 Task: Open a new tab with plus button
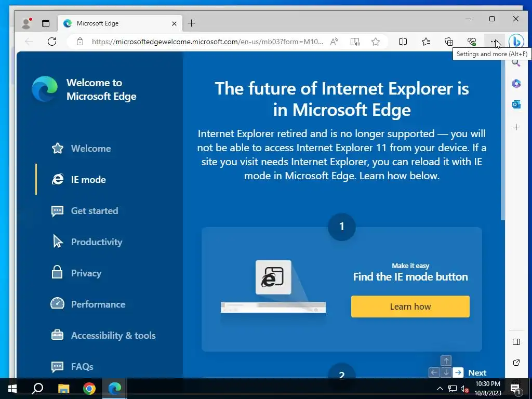[191, 23]
